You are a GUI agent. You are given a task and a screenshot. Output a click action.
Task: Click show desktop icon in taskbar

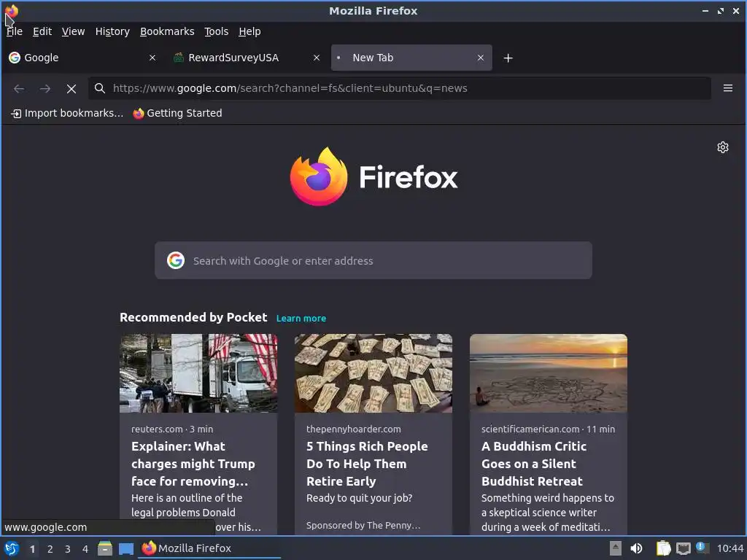pos(125,548)
